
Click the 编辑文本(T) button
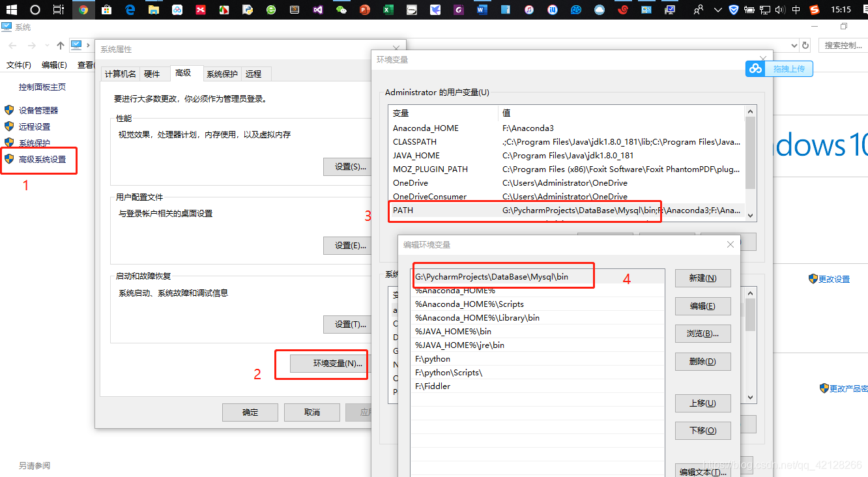coord(702,471)
